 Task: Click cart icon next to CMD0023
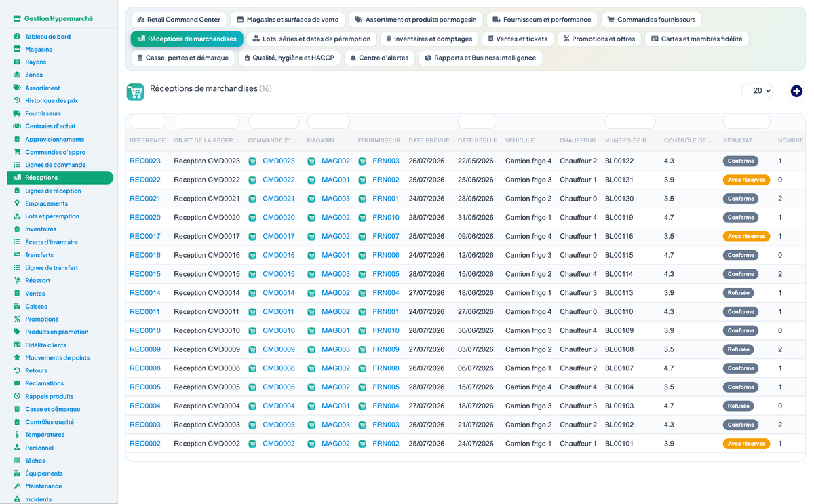(x=252, y=161)
